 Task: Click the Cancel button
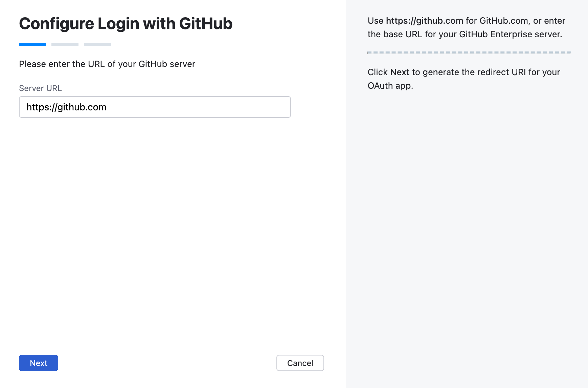300,363
